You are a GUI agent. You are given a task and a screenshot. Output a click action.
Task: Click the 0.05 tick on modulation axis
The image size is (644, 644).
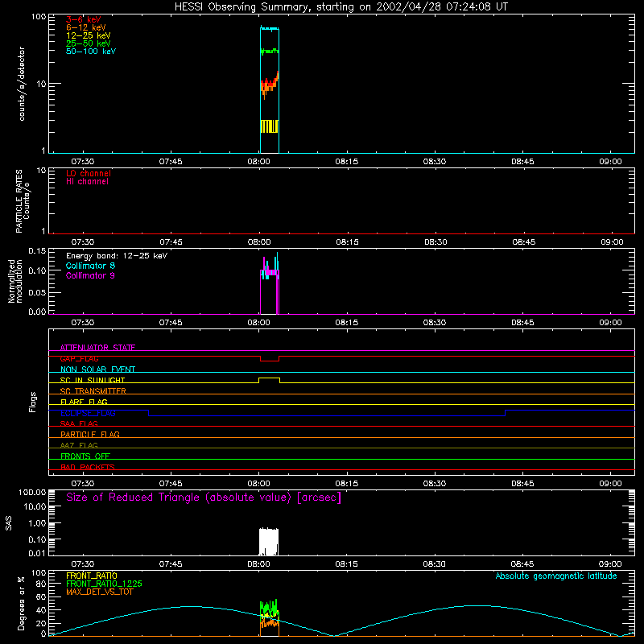pyautogui.click(x=37, y=292)
